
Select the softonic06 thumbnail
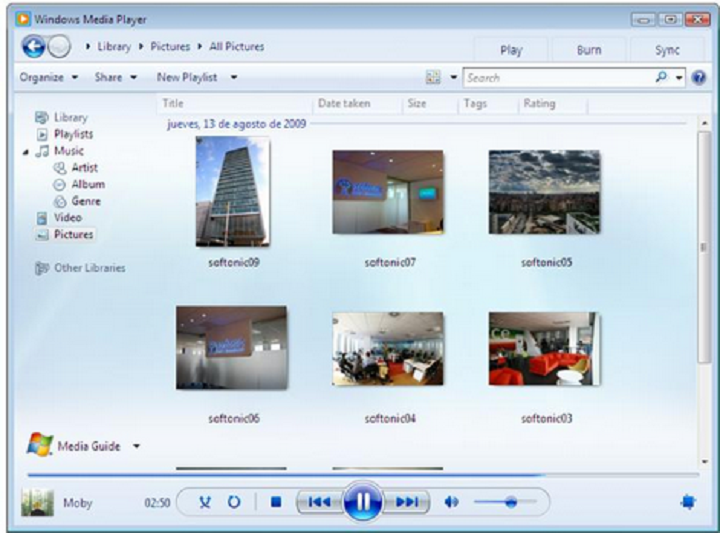(232, 348)
